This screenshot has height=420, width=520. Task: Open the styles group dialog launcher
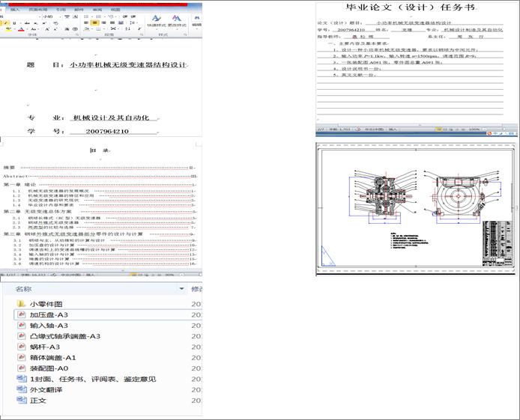[x=185, y=34]
